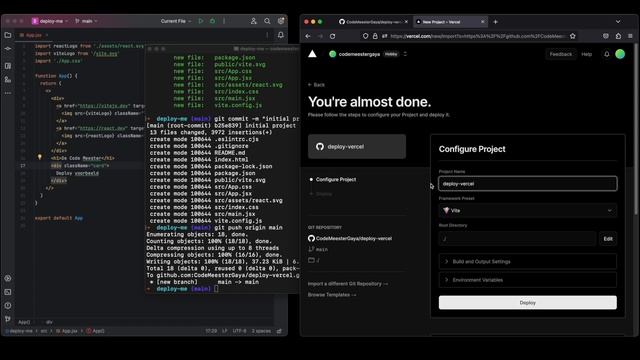Image resolution: width=640 pixels, height=360 pixels.
Task: Click the LF line separator in status bar
Action: (224, 331)
